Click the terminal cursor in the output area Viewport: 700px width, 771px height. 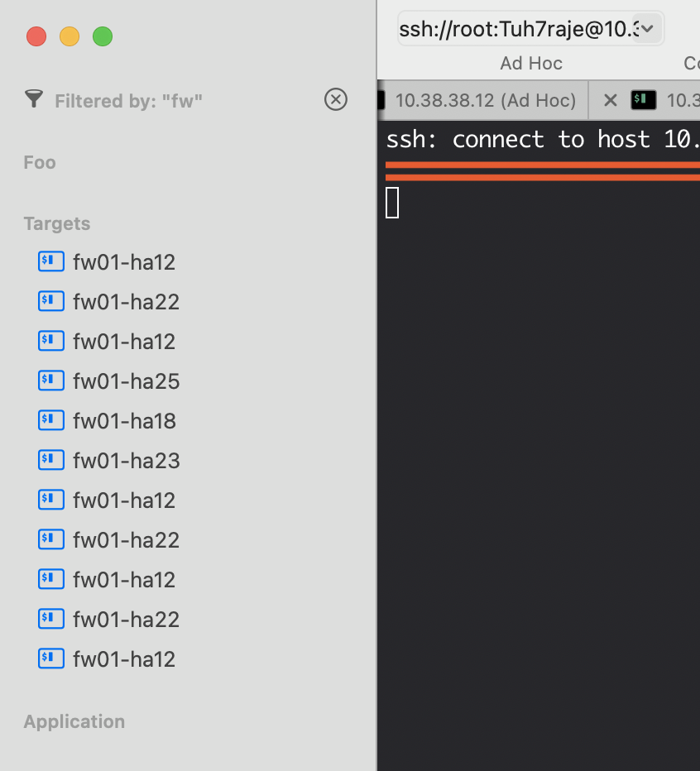(x=392, y=203)
